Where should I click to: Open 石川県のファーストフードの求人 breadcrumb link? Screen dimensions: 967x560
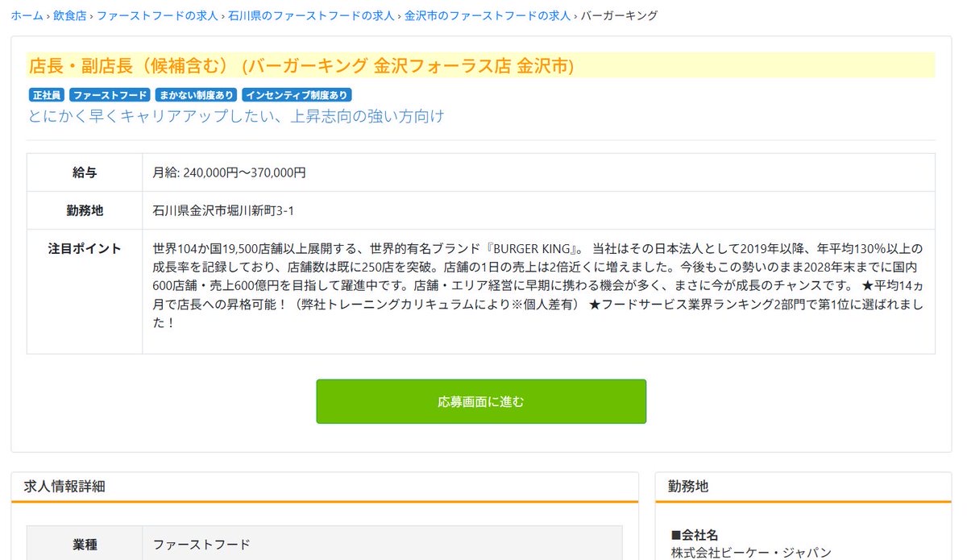pyautogui.click(x=311, y=16)
